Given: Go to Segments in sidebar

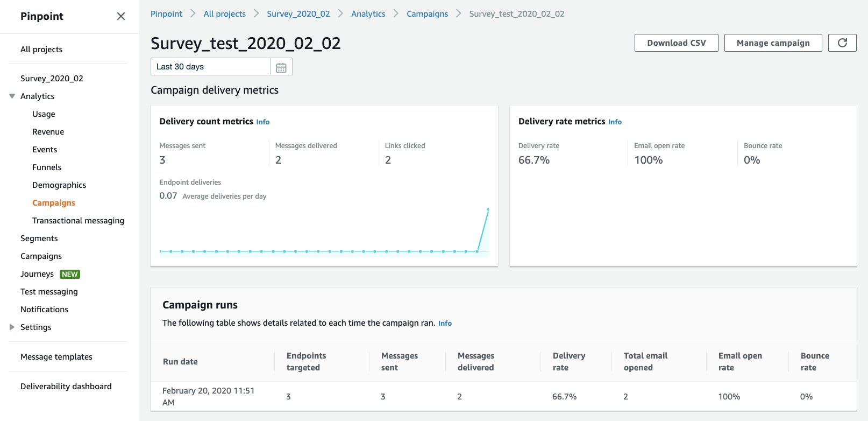Looking at the screenshot, I should pos(39,238).
